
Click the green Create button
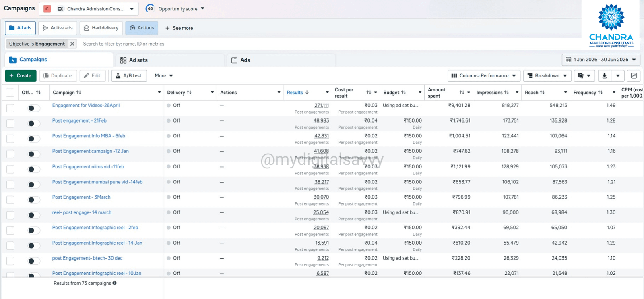point(21,75)
